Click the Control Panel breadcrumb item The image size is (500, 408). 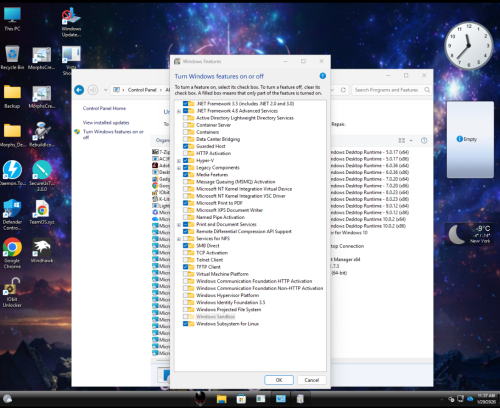click(x=142, y=90)
